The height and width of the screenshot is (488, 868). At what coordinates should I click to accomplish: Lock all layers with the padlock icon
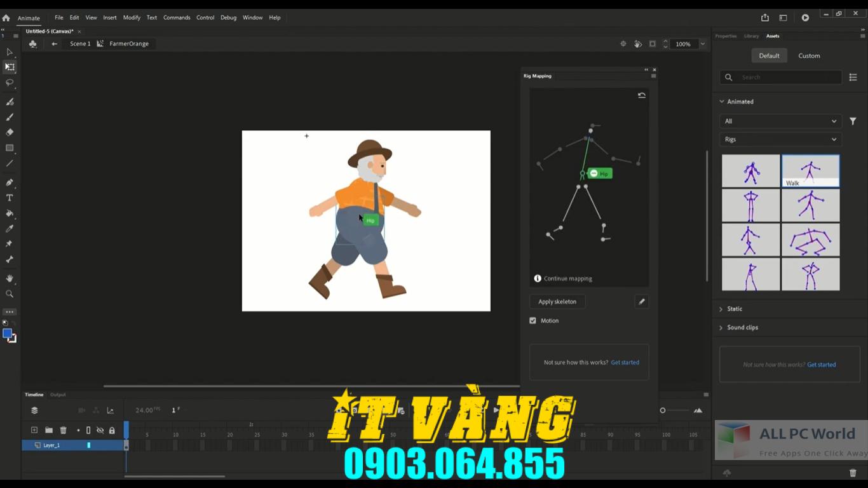(112, 430)
